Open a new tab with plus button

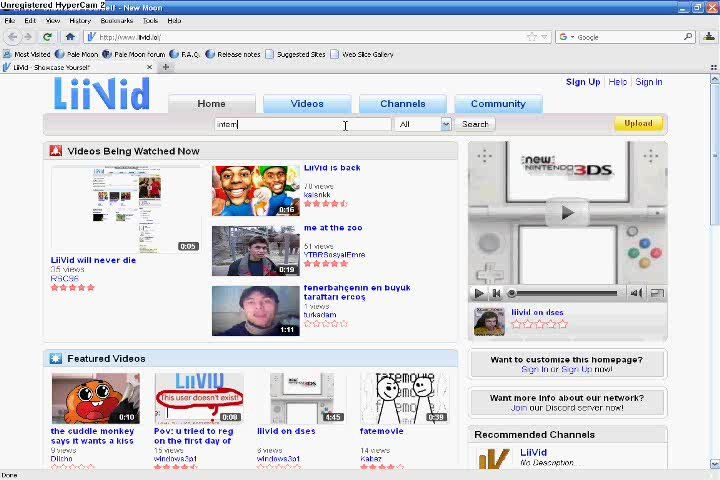[x=166, y=67]
